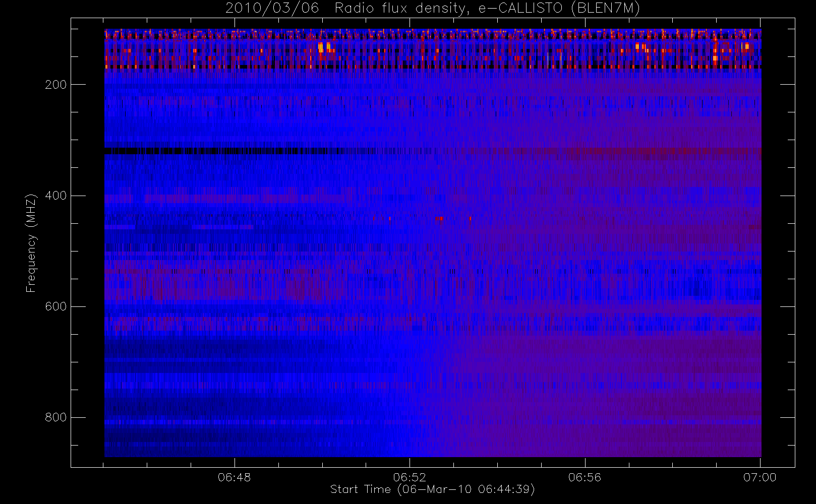The height and width of the screenshot is (504, 816).
Task: Click the 'Start Time (06-Mar-10 06:44:39)' label
Action: pos(433,489)
